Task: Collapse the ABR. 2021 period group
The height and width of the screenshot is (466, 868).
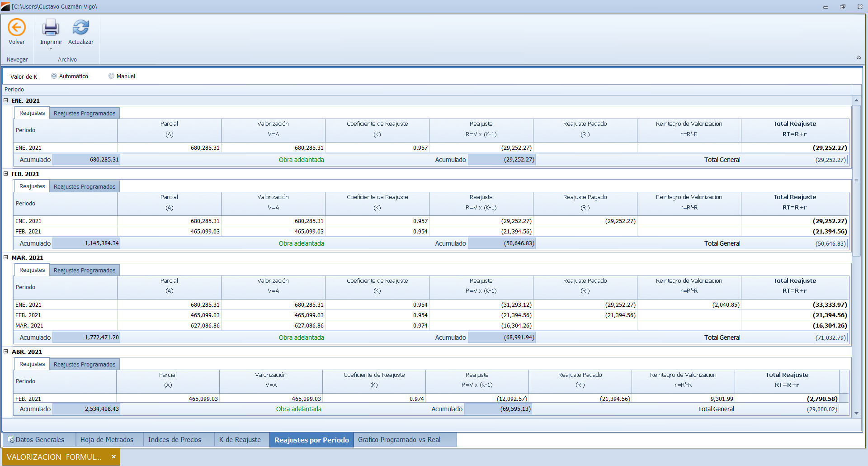Action: point(6,352)
